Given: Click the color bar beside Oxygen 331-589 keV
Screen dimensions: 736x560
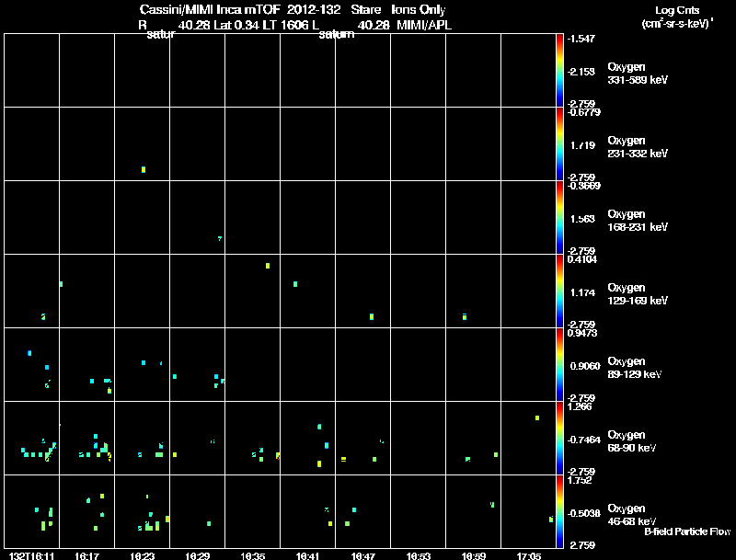Looking at the screenshot, I should tap(559, 71).
